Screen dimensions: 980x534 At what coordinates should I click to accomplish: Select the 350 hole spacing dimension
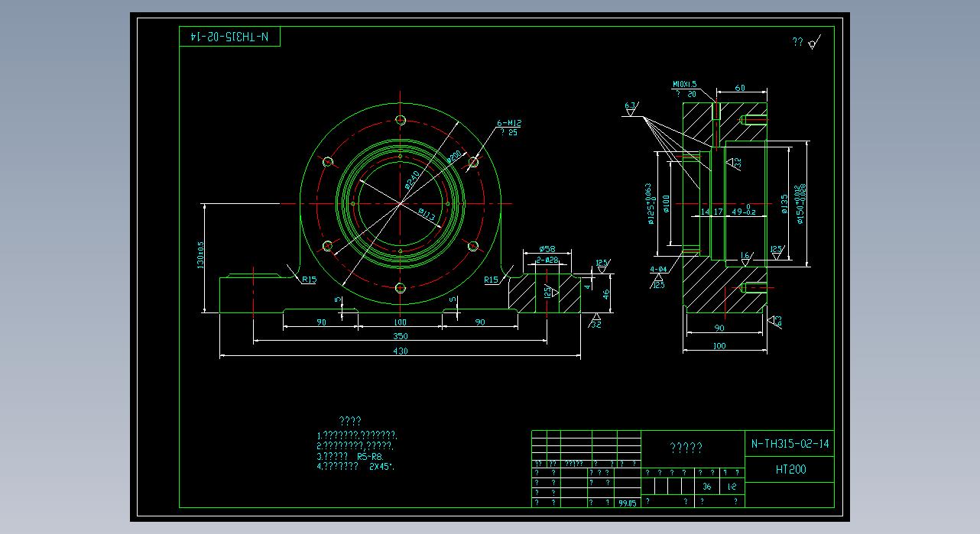click(x=400, y=336)
